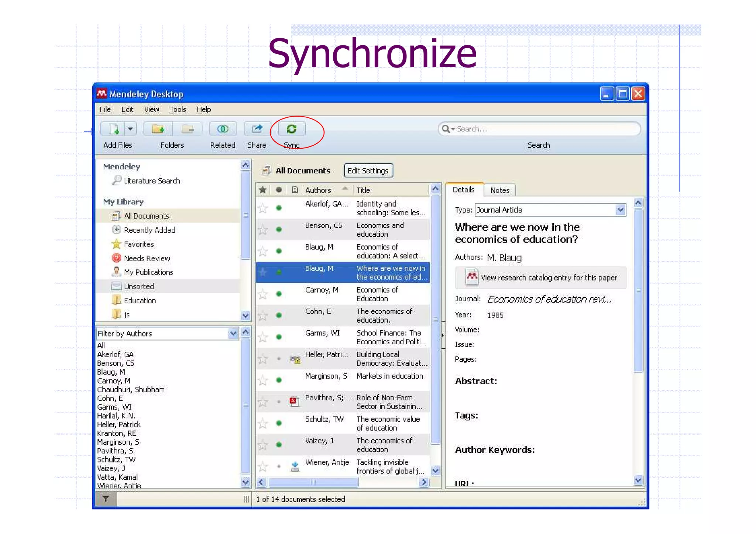This screenshot has width=756, height=534.
Task: Sort documents by Title column
Action: pyautogui.click(x=391, y=190)
